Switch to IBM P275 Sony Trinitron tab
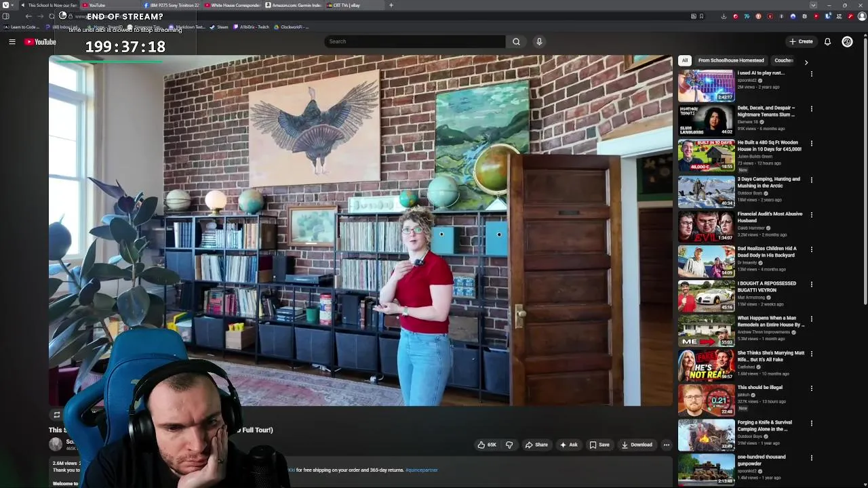 pyautogui.click(x=170, y=5)
